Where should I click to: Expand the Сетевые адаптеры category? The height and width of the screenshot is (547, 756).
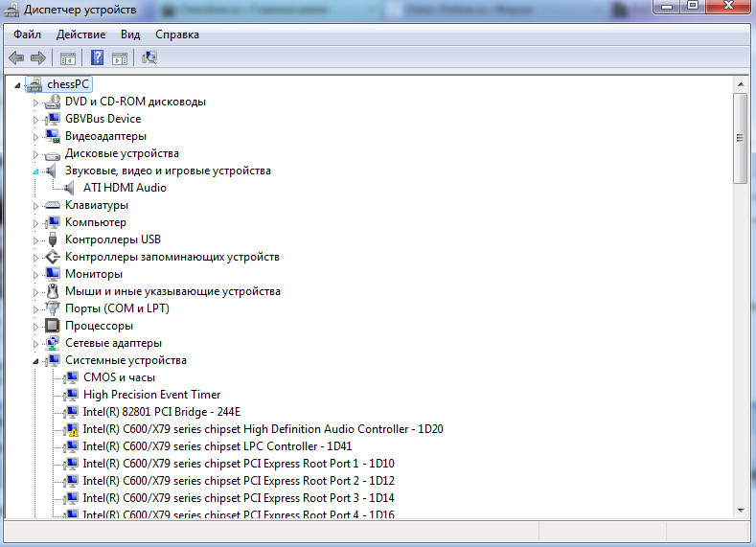coord(35,344)
